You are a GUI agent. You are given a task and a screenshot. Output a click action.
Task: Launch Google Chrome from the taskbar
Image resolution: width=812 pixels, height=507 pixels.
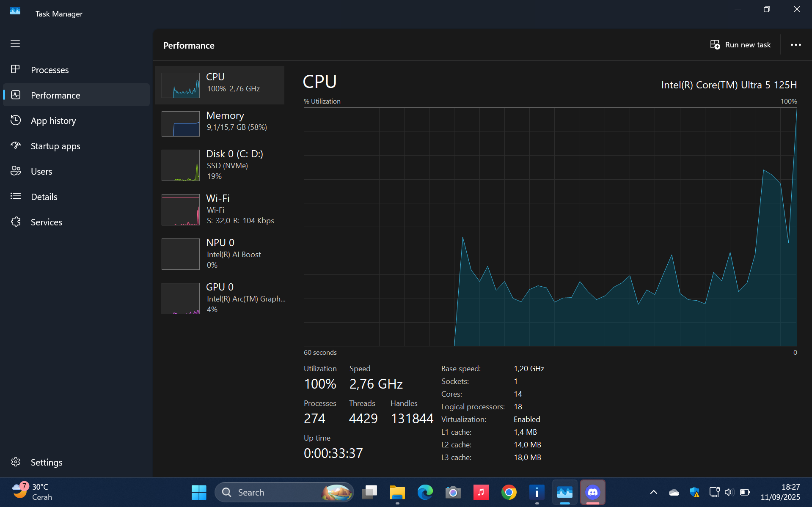tap(509, 492)
